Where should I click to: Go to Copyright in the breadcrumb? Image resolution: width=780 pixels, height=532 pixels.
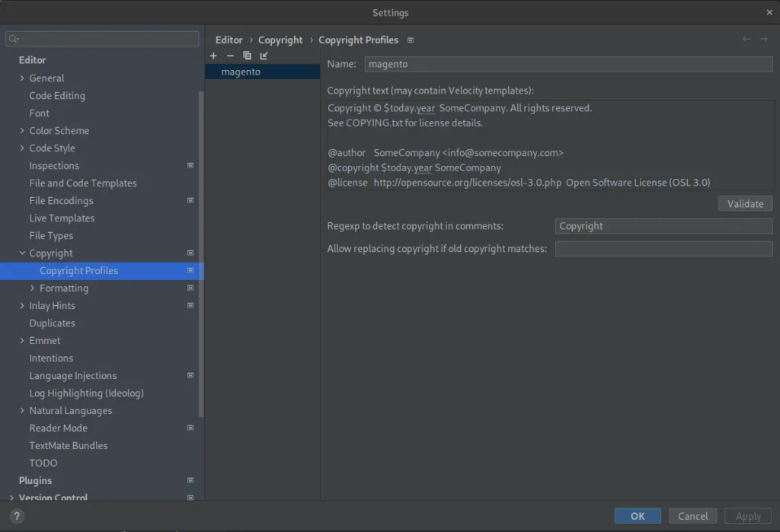pos(280,40)
